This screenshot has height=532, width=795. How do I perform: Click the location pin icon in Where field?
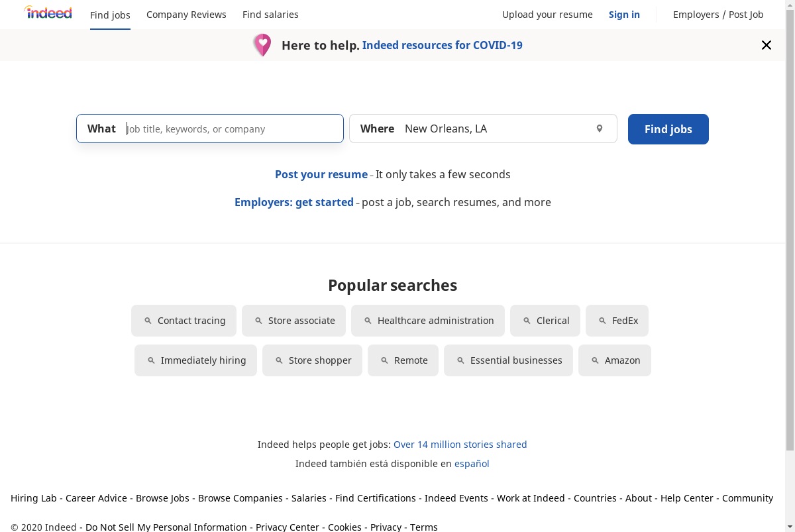pos(600,129)
